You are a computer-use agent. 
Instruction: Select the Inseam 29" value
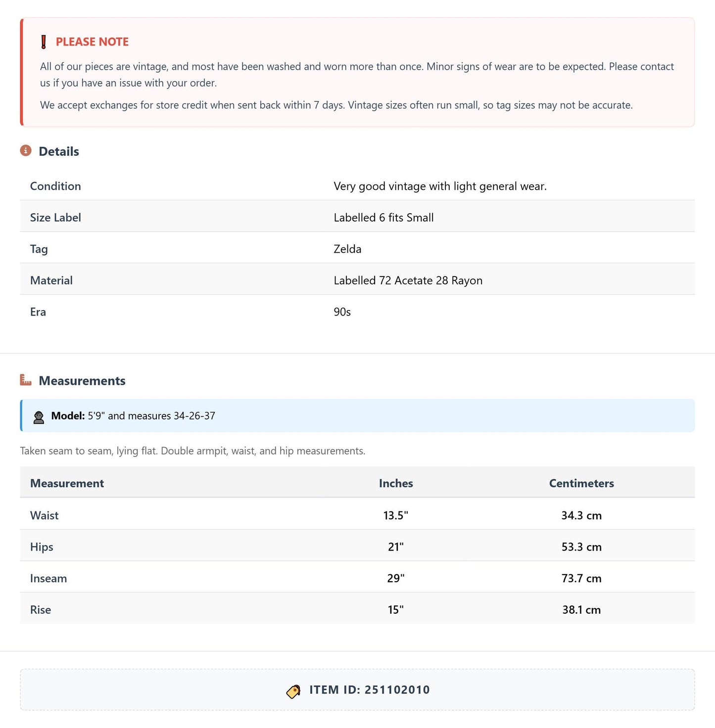(396, 578)
